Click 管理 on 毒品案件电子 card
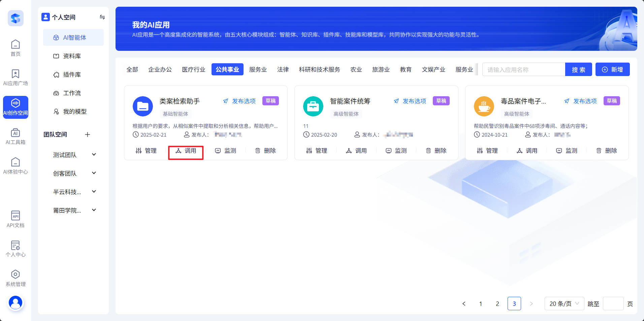The height and width of the screenshot is (321, 644). coord(487,151)
